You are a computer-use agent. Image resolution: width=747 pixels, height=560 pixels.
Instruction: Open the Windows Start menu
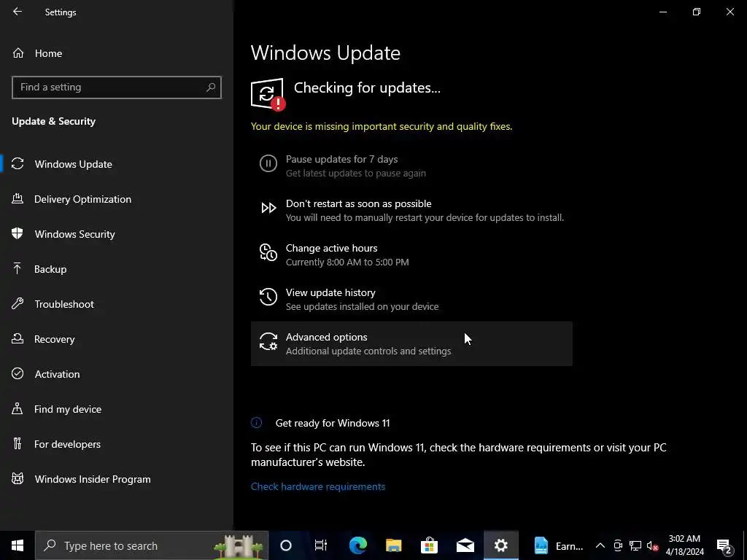click(x=18, y=545)
